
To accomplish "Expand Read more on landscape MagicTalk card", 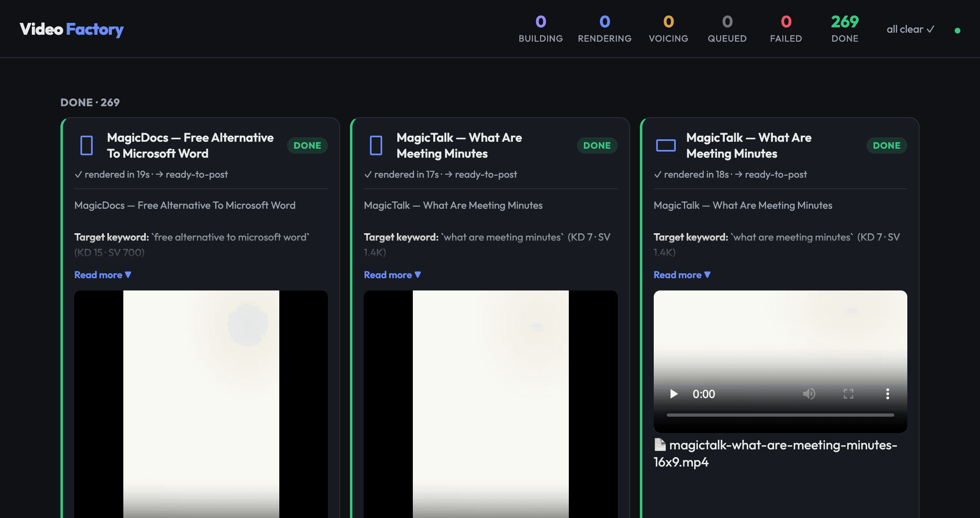I will [x=682, y=275].
